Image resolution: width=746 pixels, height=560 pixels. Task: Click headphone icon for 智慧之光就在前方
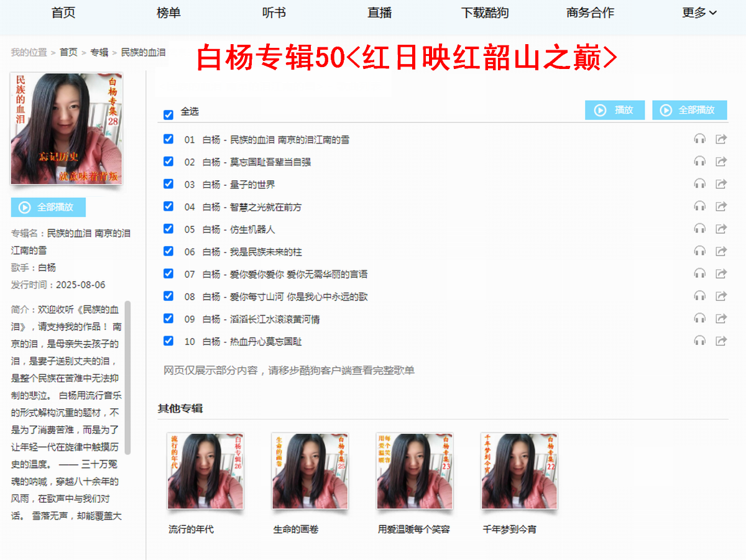[700, 206]
